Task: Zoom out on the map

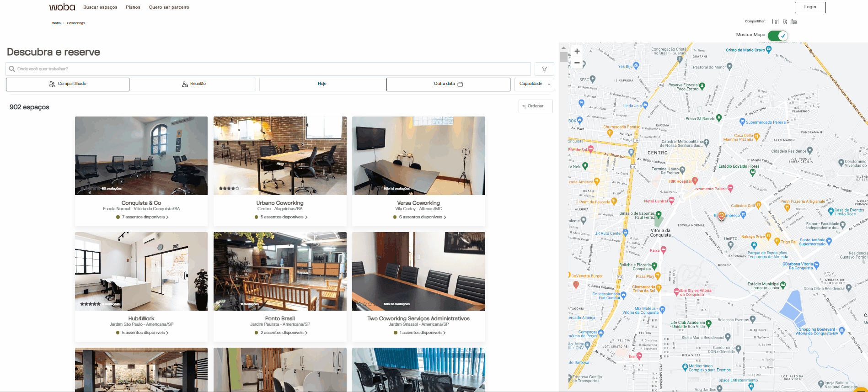Action: click(577, 63)
